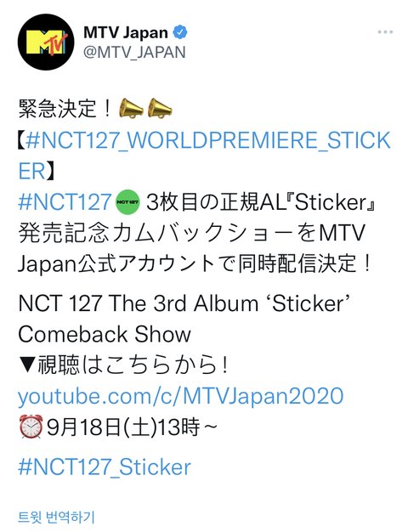This screenshot has width=408, height=532.
Task: Click the second golden megaphone emoji
Action: pos(160,109)
